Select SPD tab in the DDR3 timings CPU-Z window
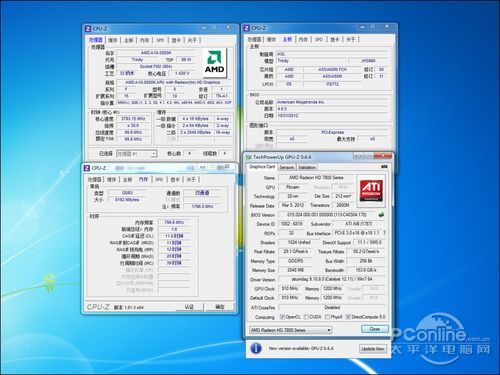500x375 pixels. click(159, 180)
